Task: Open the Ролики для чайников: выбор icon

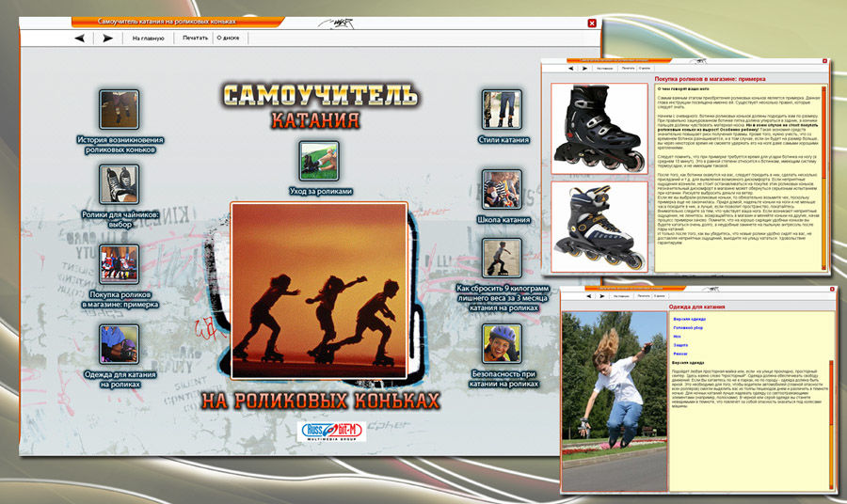Action: point(120,184)
